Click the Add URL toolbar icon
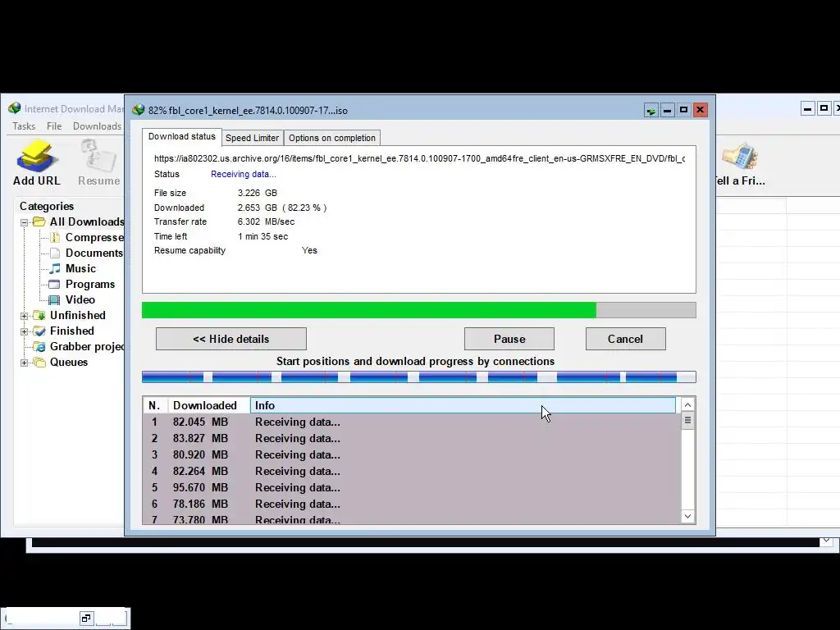 pyautogui.click(x=35, y=156)
